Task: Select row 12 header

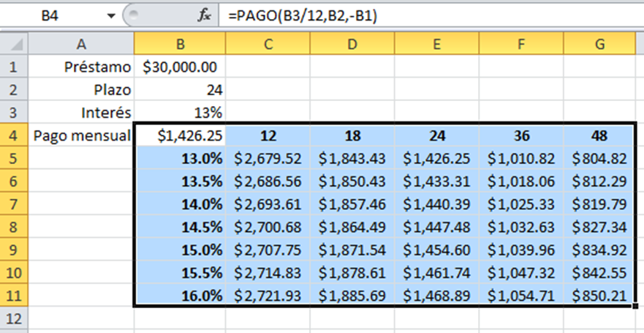Action: click(x=14, y=318)
